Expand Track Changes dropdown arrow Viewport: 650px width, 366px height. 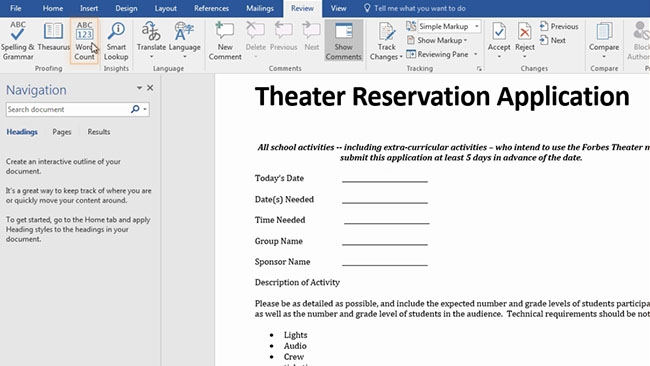pos(401,57)
